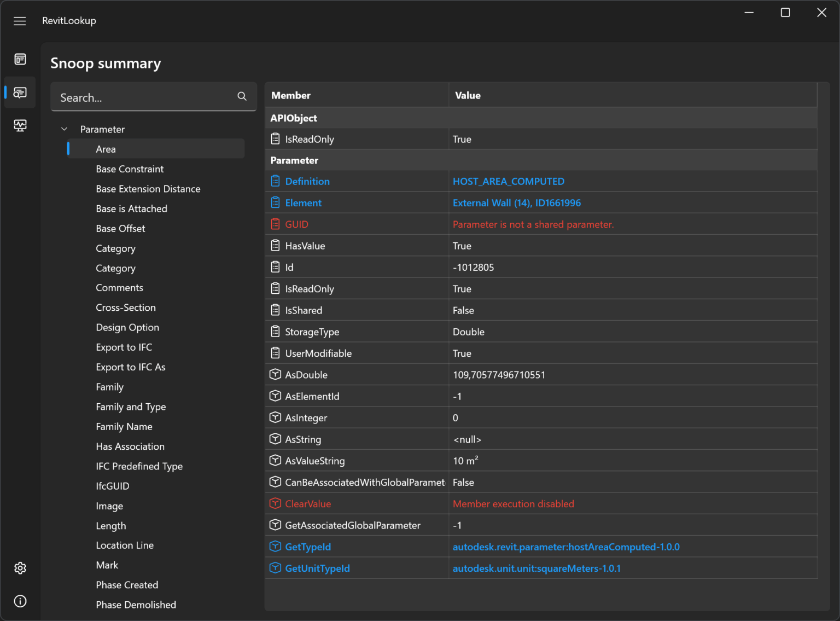Collapse the Parameter tree node

coord(64,129)
